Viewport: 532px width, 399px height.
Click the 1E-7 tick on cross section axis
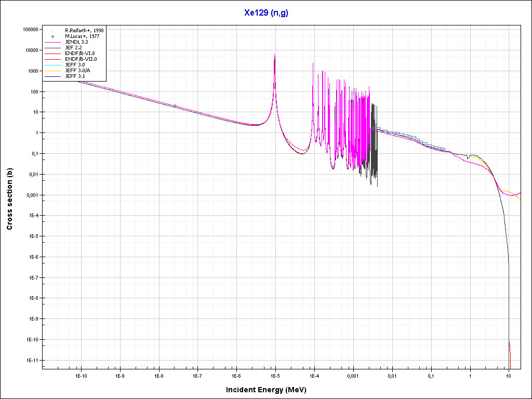tap(33, 277)
